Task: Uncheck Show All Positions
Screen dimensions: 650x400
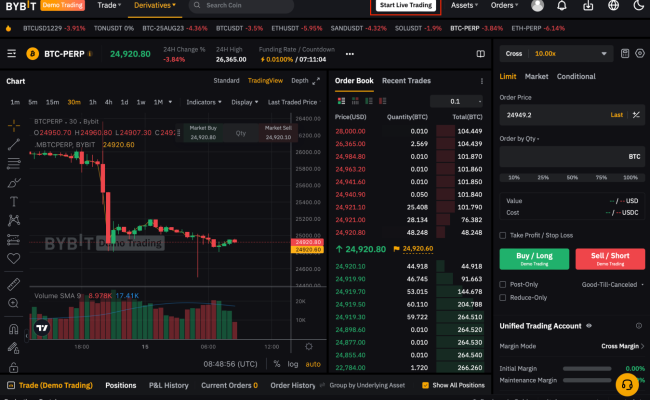Action: (x=425, y=385)
